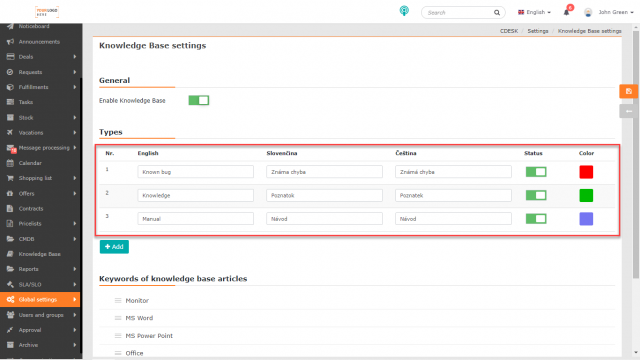Expand the Global settings submenu arrow
The width and height of the screenshot is (640, 360).
pos(75,300)
